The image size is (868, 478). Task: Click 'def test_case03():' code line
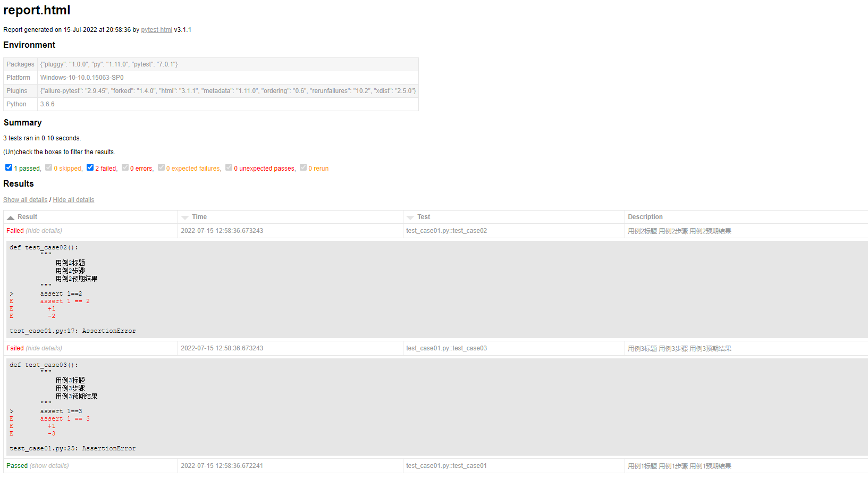(44, 365)
